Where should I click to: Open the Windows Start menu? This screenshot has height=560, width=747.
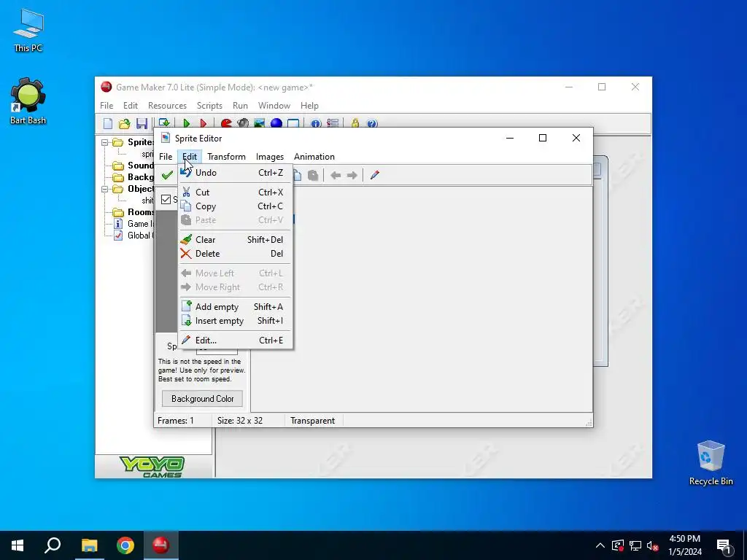(18, 545)
